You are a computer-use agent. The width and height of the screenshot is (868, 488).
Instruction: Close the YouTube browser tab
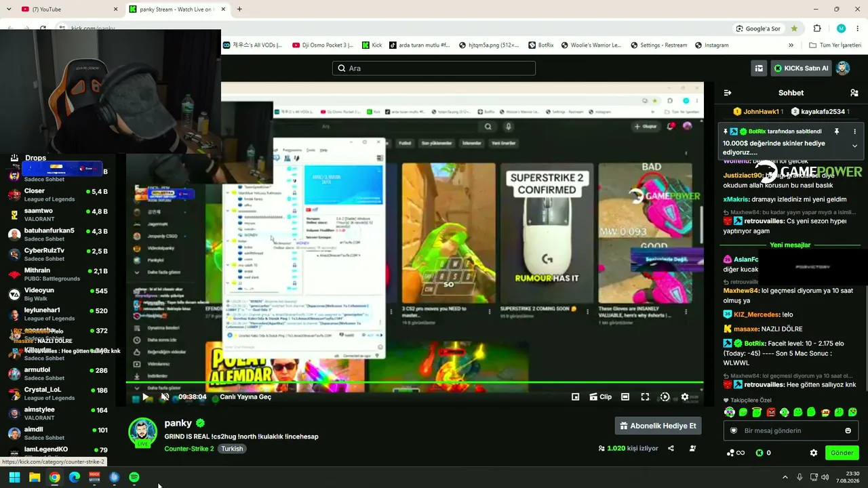(x=115, y=9)
